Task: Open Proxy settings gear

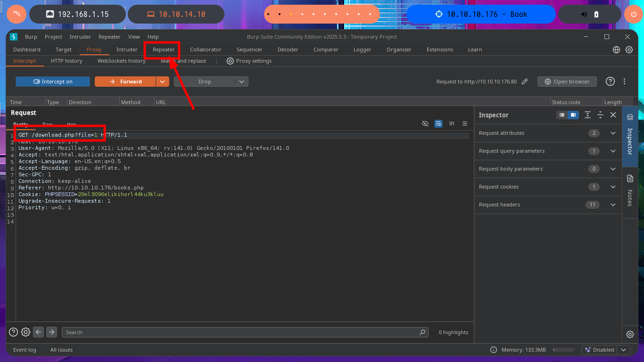Action: point(230,61)
